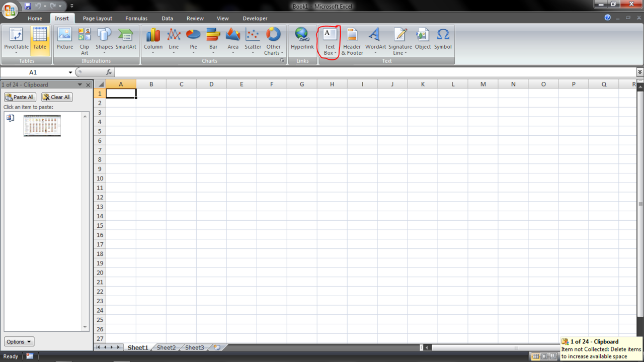Insert a SmartArt graphic
644x362 pixels.
point(126,39)
